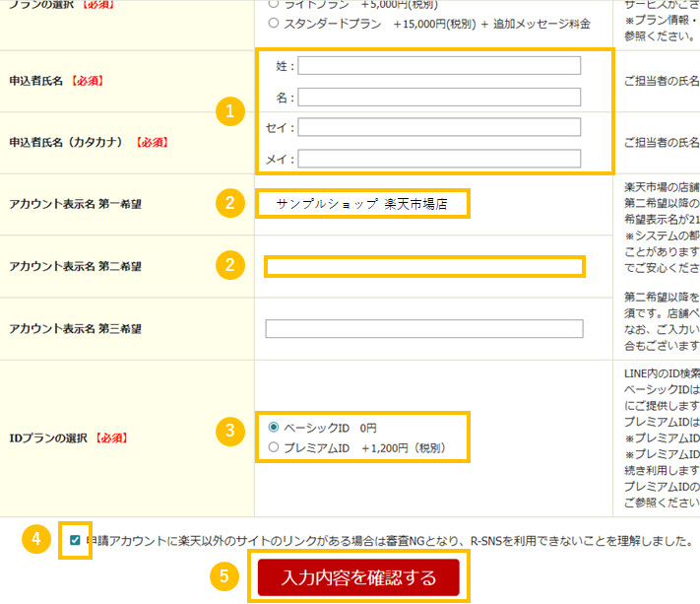This screenshot has height=604, width=700.
Task: Click into the 名 text box
Action: (439, 98)
